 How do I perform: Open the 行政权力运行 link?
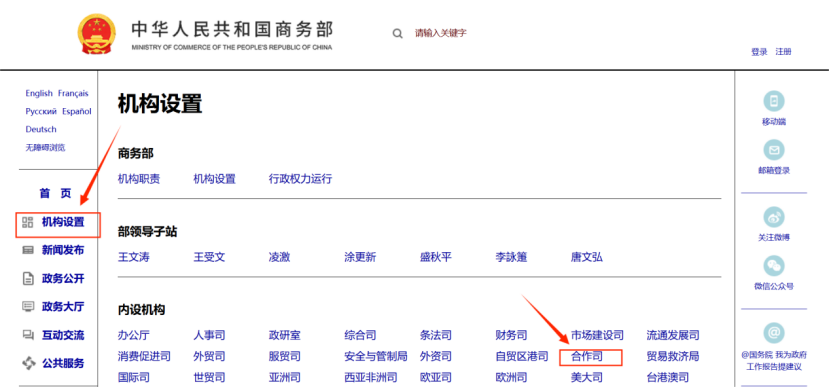point(300,179)
